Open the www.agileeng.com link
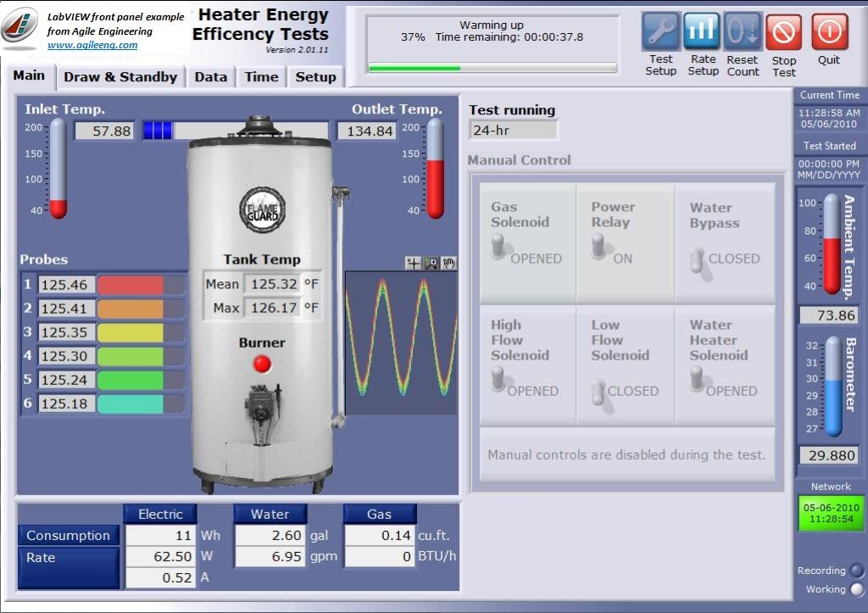Image resolution: width=868 pixels, height=613 pixels. [92, 46]
